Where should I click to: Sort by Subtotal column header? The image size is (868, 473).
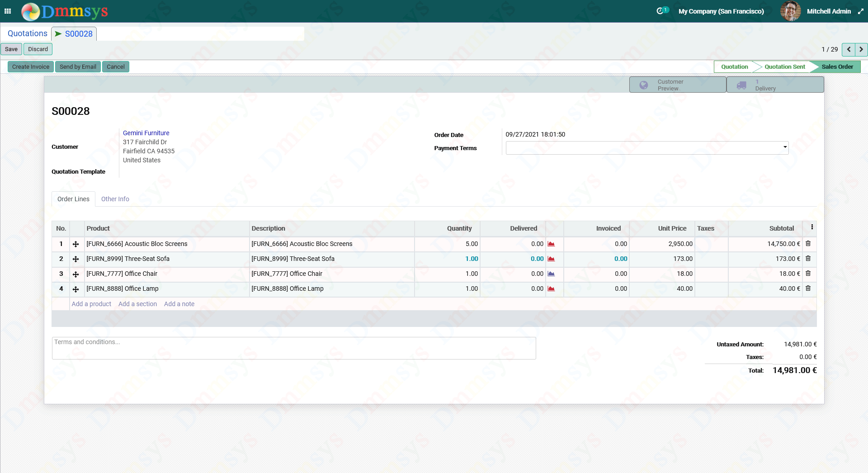coord(765,228)
